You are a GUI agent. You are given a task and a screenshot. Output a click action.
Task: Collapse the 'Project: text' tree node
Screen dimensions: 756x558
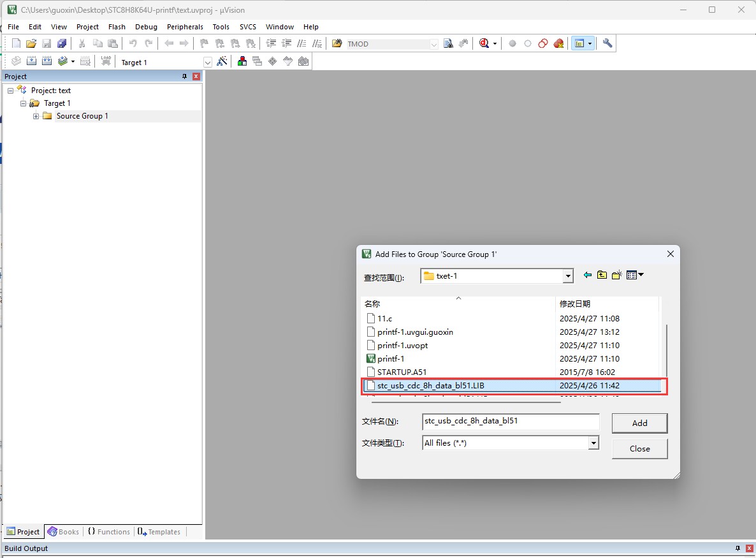[10, 91]
